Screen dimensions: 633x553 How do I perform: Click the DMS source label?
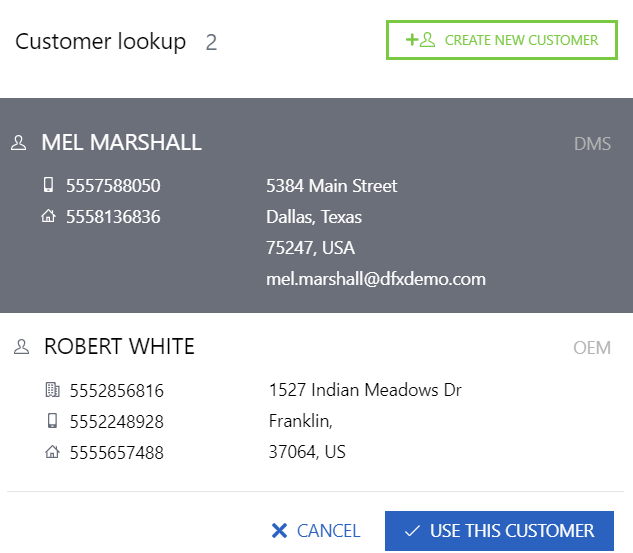[592, 144]
